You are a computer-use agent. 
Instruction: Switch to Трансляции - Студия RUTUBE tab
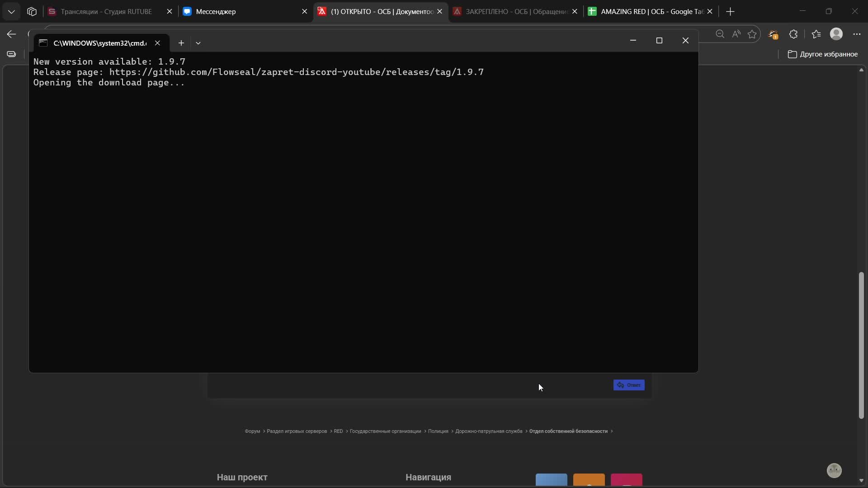tap(106, 11)
